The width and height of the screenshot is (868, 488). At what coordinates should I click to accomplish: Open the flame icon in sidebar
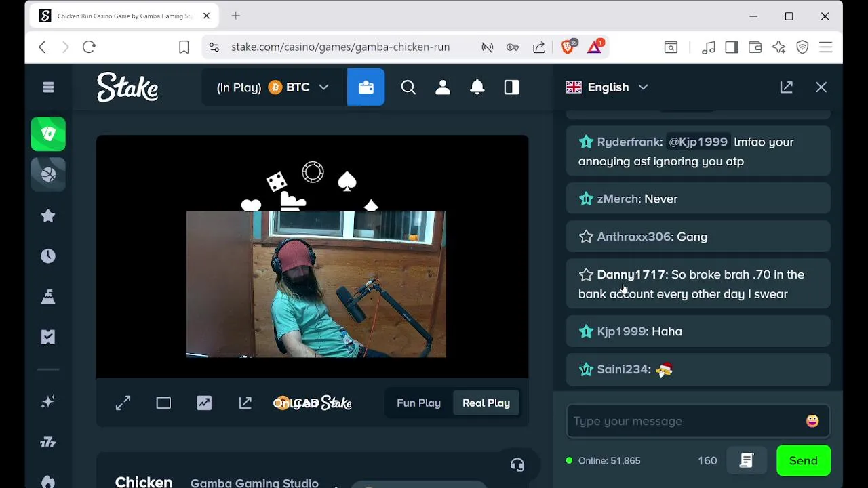(x=48, y=482)
